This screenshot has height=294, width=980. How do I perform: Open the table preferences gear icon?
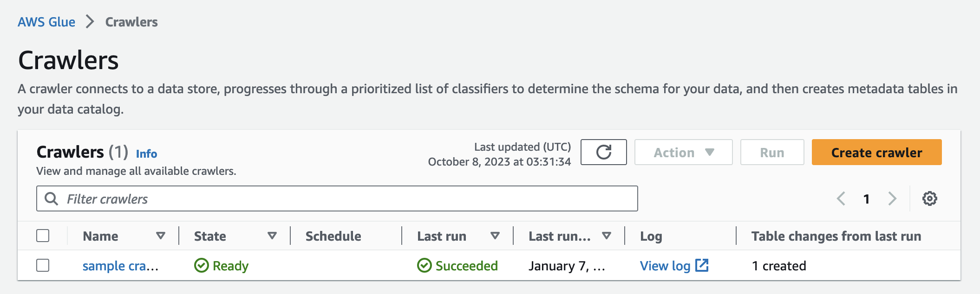pos(929,198)
